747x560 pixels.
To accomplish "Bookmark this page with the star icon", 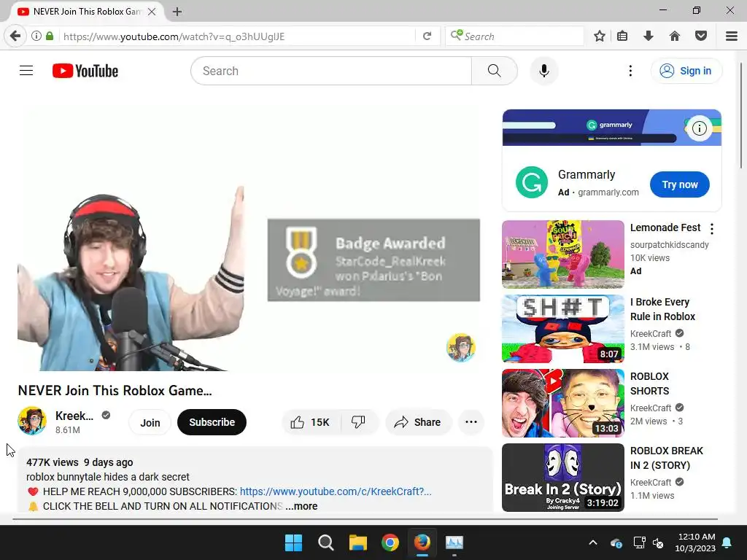I will (600, 36).
